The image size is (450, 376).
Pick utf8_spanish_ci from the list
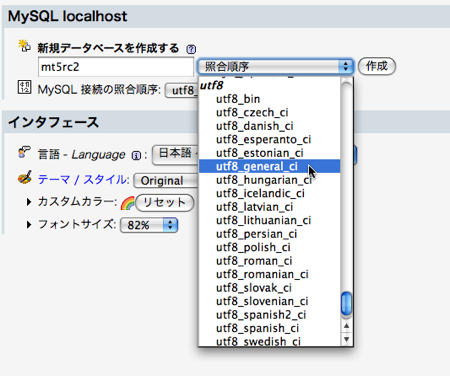pos(269,328)
